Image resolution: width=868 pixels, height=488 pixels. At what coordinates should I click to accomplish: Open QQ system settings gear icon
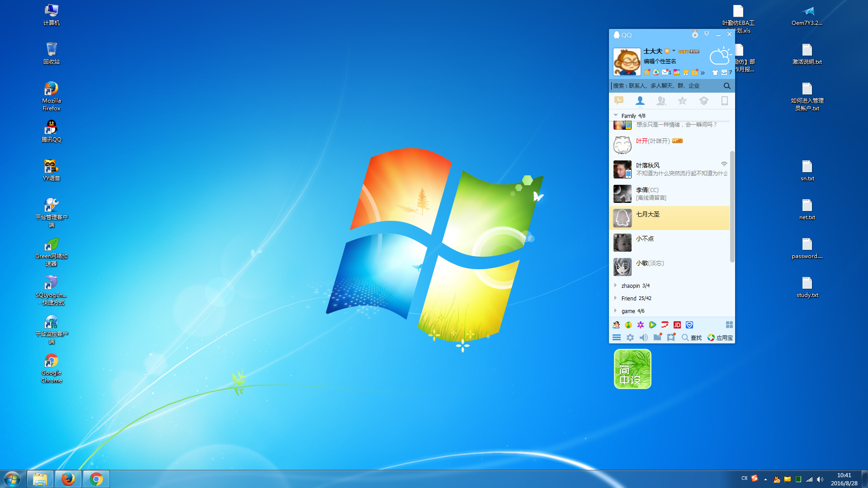tap(630, 338)
